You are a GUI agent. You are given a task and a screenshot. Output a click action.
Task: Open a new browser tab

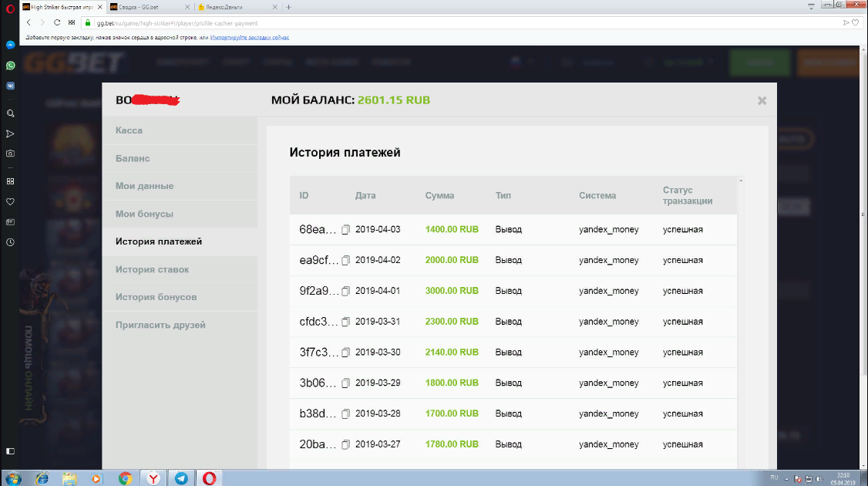[x=288, y=7]
